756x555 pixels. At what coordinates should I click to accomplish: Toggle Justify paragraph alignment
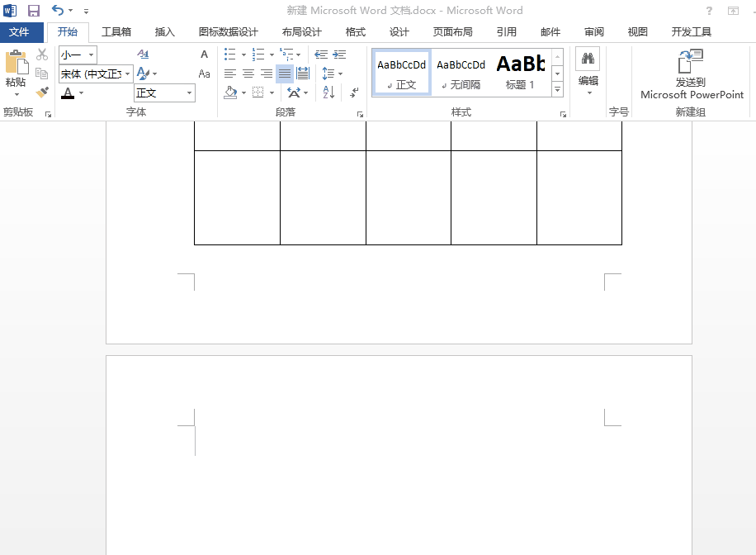[x=285, y=74]
